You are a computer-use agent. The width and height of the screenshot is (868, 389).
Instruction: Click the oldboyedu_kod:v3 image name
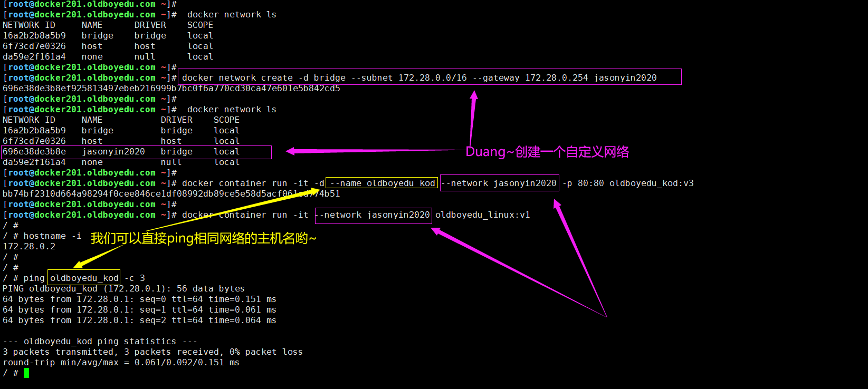tap(651, 183)
